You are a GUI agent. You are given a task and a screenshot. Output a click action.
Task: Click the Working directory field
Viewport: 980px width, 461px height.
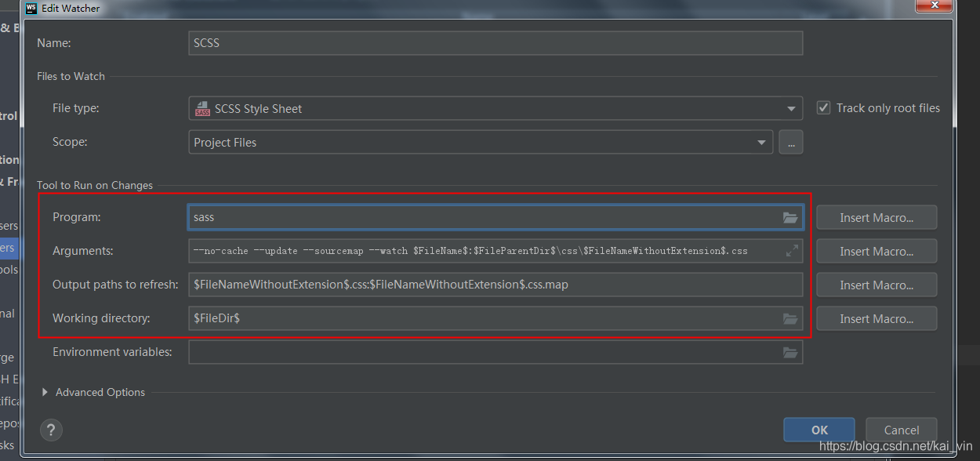(495, 318)
